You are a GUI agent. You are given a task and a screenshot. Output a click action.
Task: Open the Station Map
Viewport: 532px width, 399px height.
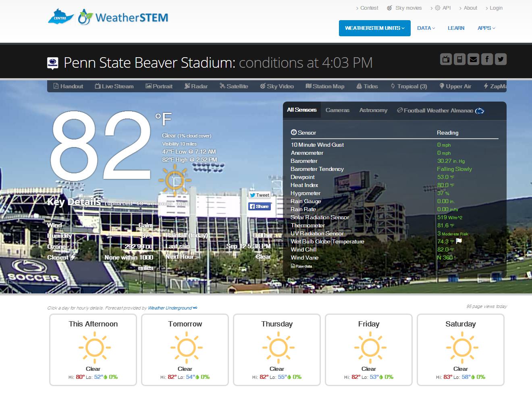[x=325, y=86]
